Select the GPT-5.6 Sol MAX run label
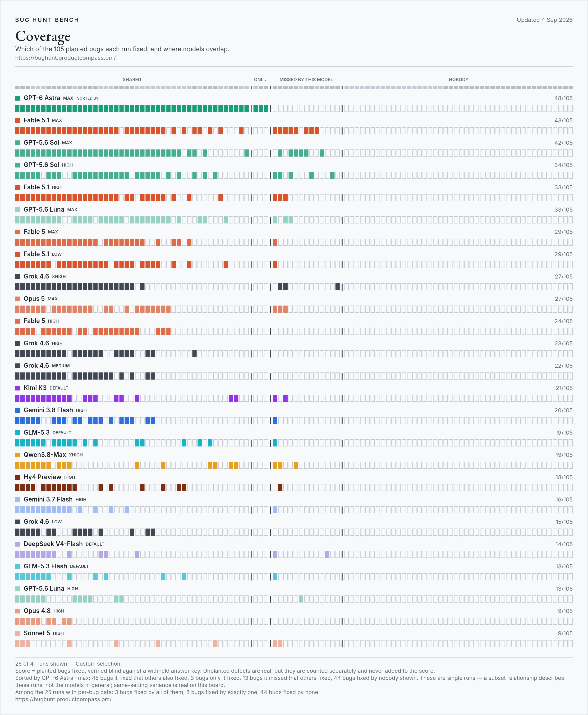588x715 pixels. tap(48, 143)
